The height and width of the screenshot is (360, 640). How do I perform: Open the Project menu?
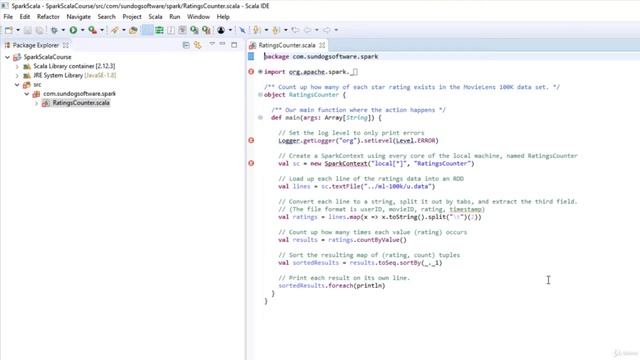132,17
